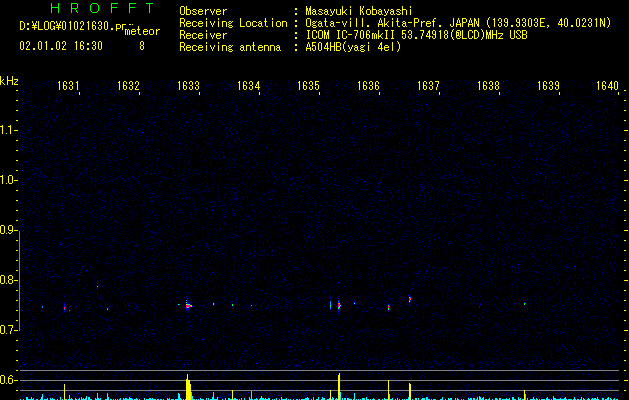Image resolution: width=629 pixels, height=400 pixels.
Task: Click the 0.9 kHz frequency label
Action: click(x=9, y=230)
